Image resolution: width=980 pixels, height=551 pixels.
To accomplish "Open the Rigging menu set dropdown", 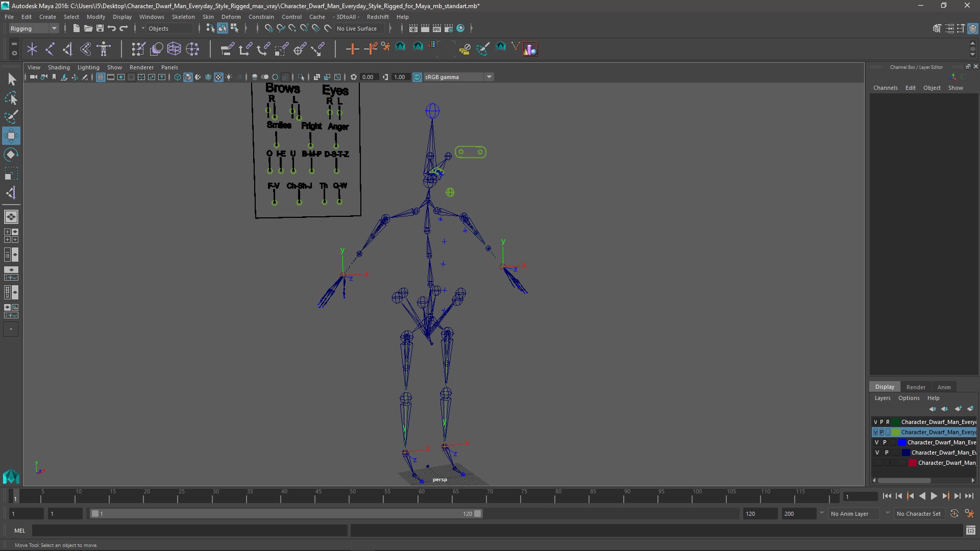I will 34,29.
